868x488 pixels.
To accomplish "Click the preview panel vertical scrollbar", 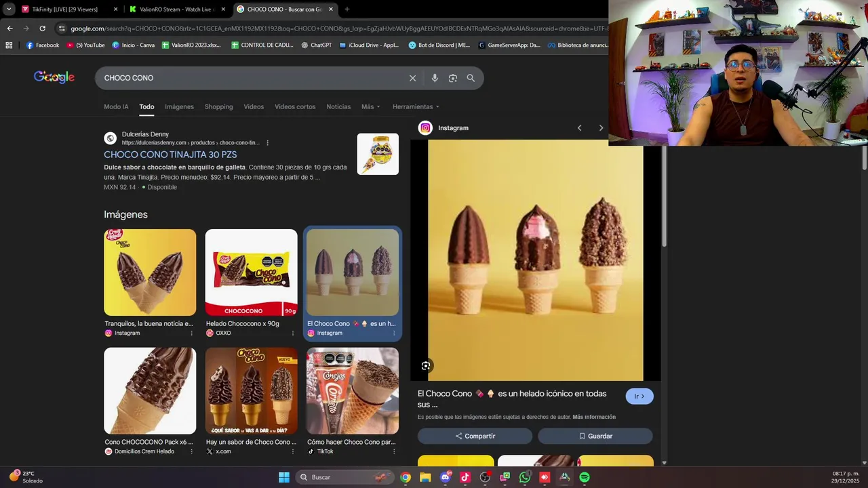I will pyautogui.click(x=664, y=197).
